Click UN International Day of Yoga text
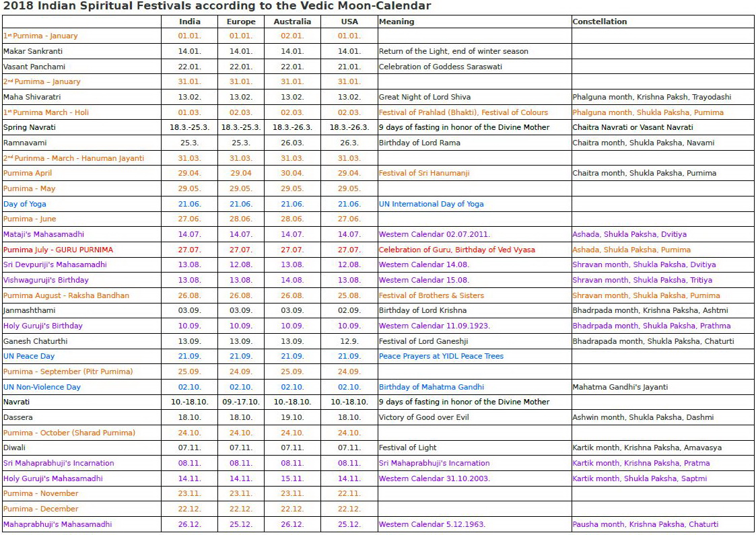 click(431, 204)
